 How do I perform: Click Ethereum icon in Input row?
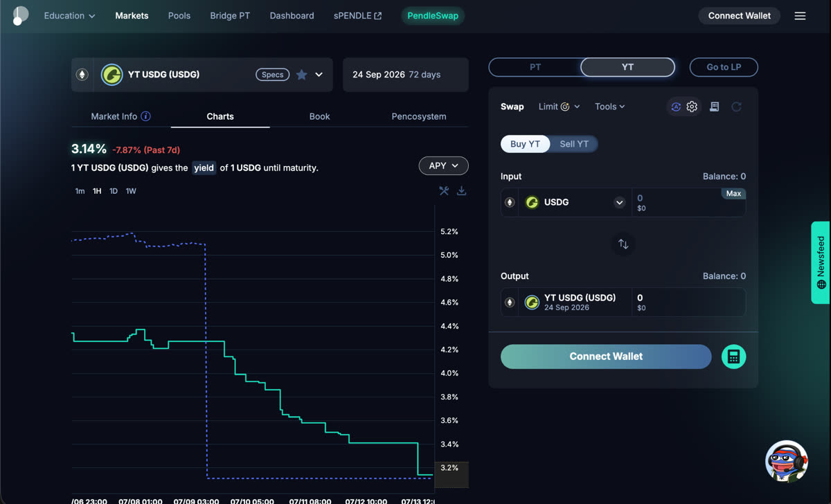click(x=510, y=202)
